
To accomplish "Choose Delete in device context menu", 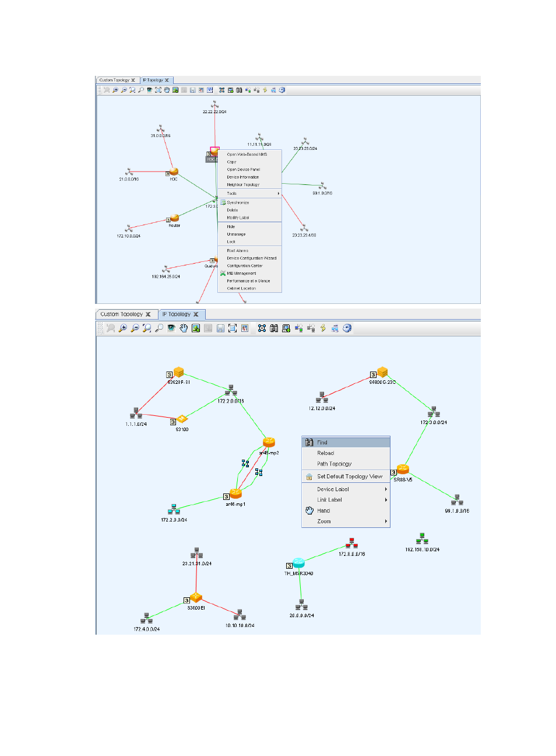I will tap(250, 211).
